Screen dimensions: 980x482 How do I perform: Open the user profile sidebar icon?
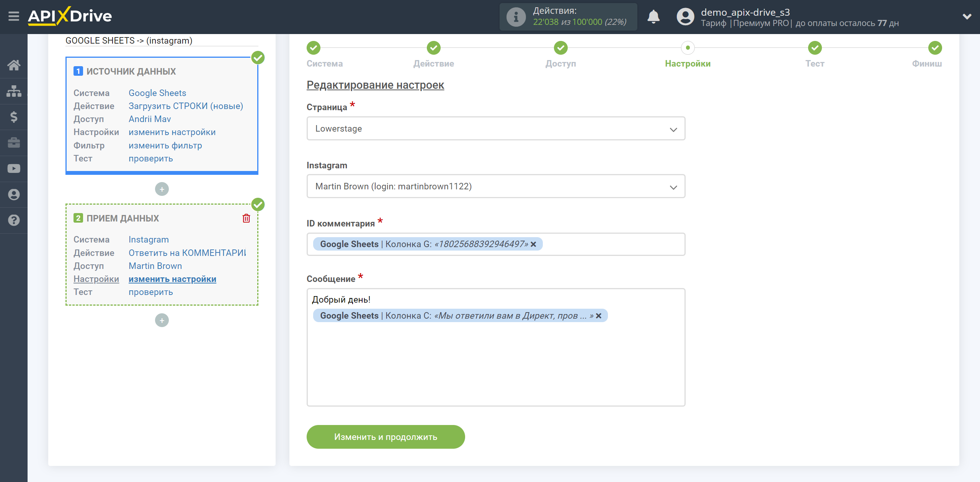click(14, 194)
